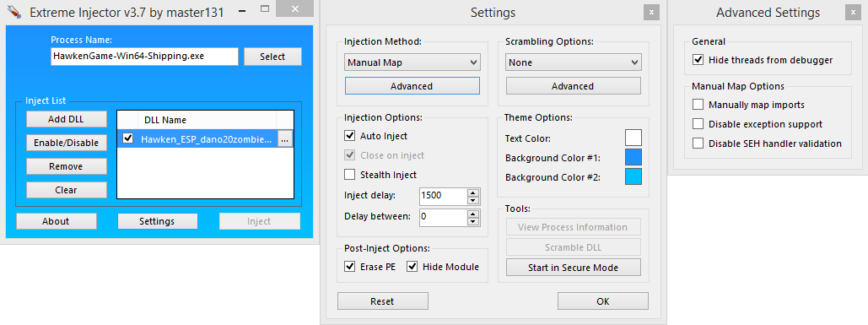
Task: Click the ellipsis button on DLL row
Action: click(284, 139)
